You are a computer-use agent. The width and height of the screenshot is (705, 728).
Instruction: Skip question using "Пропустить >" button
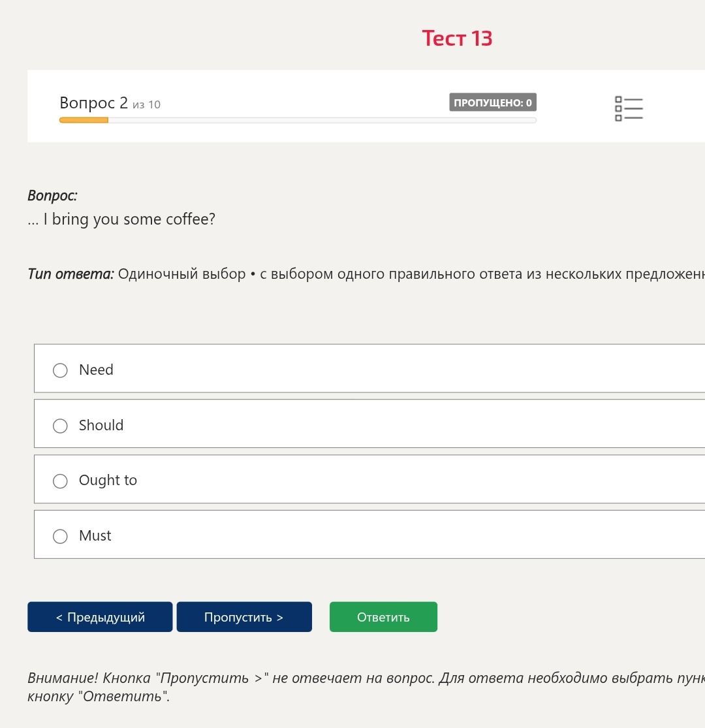(x=244, y=617)
